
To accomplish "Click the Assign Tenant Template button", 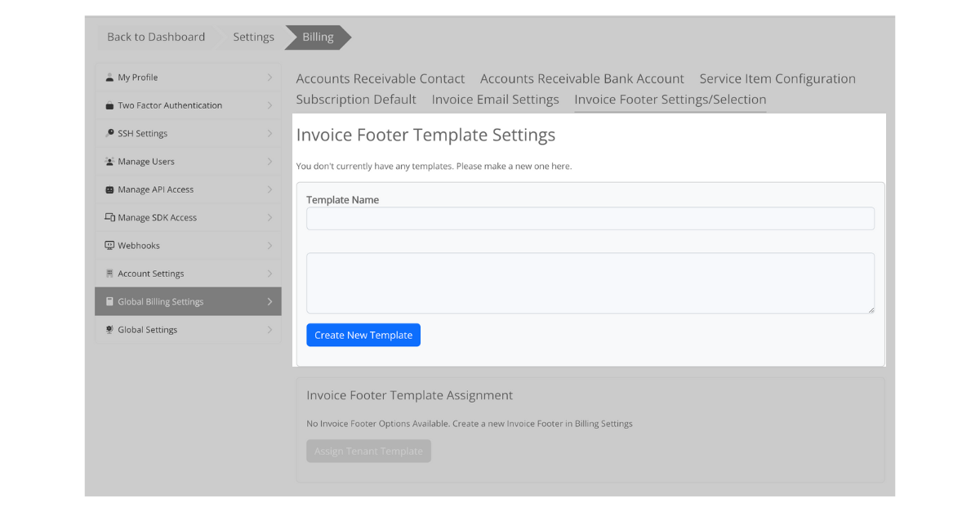I will click(368, 450).
